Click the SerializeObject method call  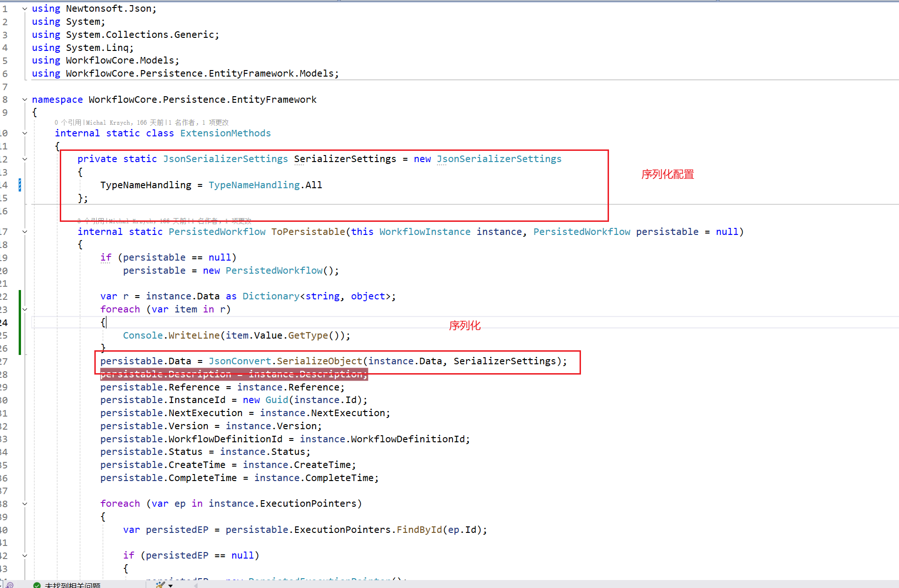pos(319,361)
